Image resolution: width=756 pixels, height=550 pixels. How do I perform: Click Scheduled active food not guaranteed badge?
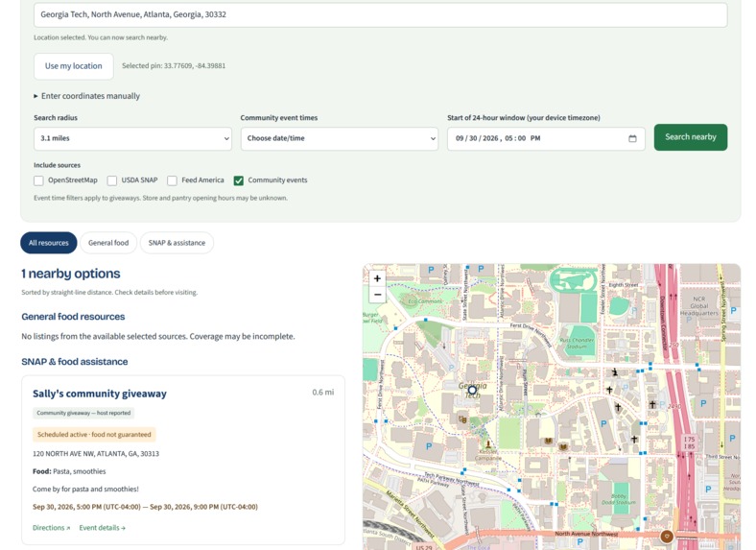click(x=94, y=435)
